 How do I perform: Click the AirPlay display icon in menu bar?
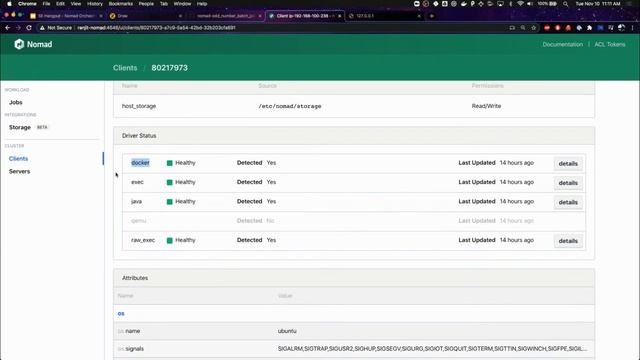(x=500, y=4)
